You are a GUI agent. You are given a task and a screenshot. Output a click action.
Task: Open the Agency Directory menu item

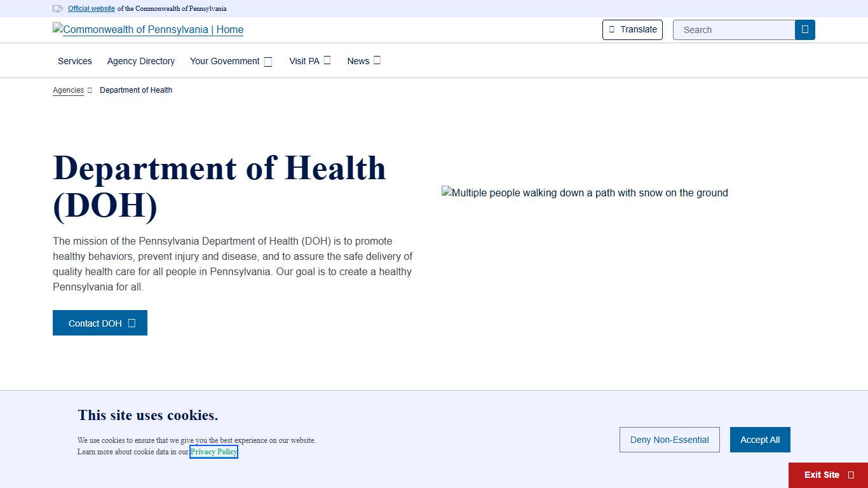[140, 61]
